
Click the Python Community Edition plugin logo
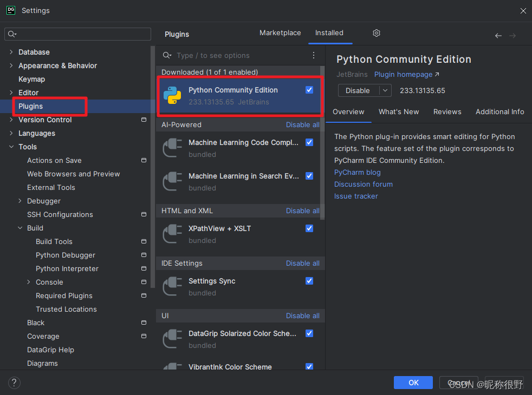pyautogui.click(x=172, y=95)
